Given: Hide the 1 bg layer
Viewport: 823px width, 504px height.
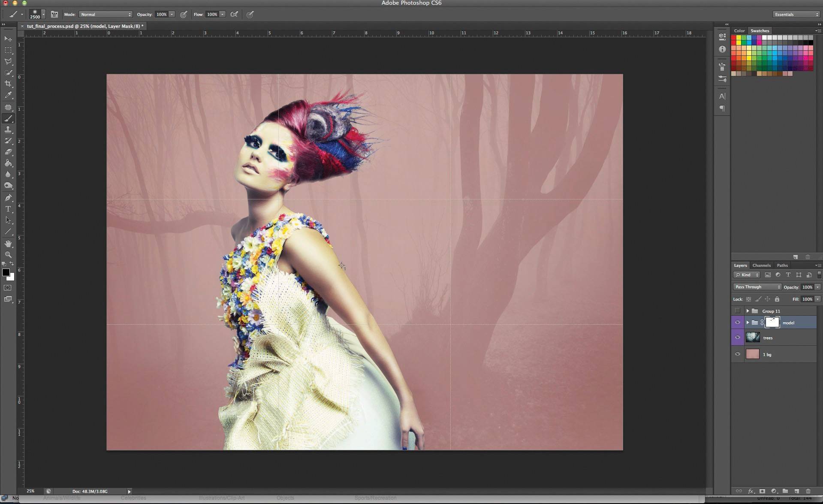Looking at the screenshot, I should (738, 354).
